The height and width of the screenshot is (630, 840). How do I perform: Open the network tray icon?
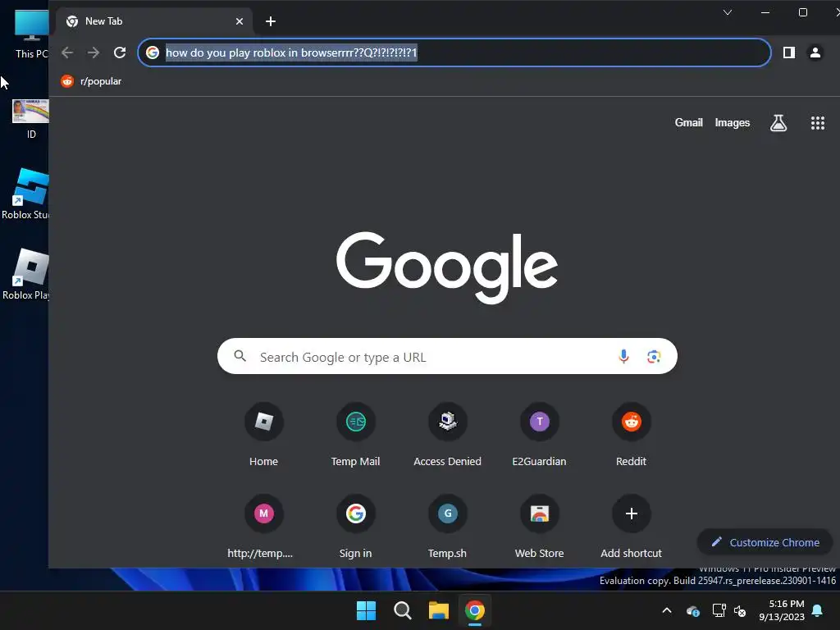pos(719,610)
